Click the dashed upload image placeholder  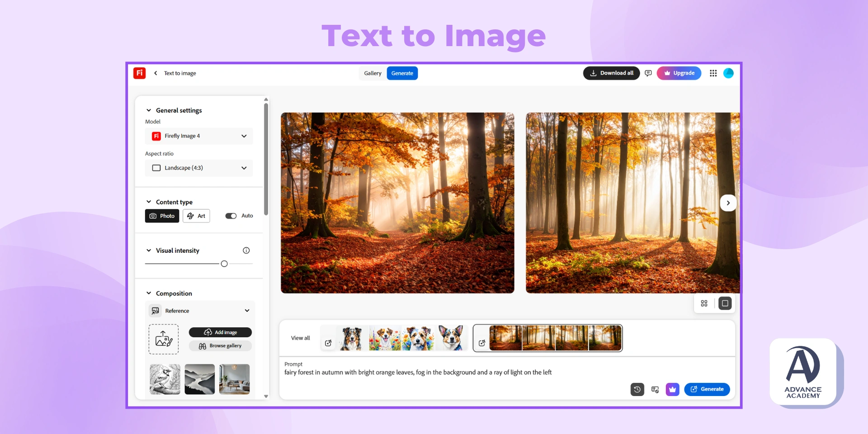(x=164, y=339)
